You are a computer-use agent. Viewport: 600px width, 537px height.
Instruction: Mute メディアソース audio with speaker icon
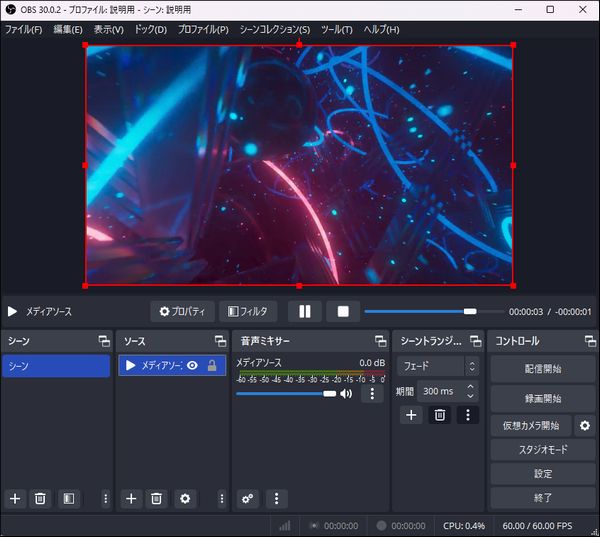tap(346, 393)
